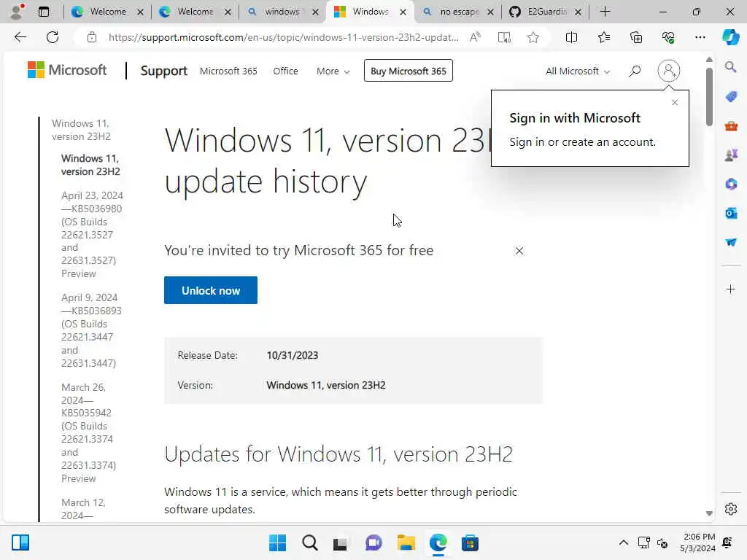Screen dimensions: 747x560
Task: Open Games icon in sidebar
Action: [731, 155]
